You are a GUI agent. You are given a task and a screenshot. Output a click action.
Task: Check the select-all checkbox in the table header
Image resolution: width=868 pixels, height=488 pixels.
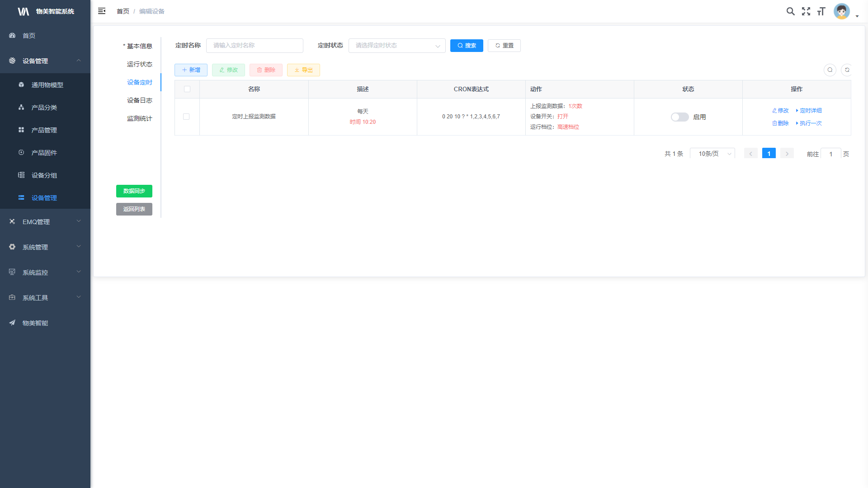coord(187,89)
